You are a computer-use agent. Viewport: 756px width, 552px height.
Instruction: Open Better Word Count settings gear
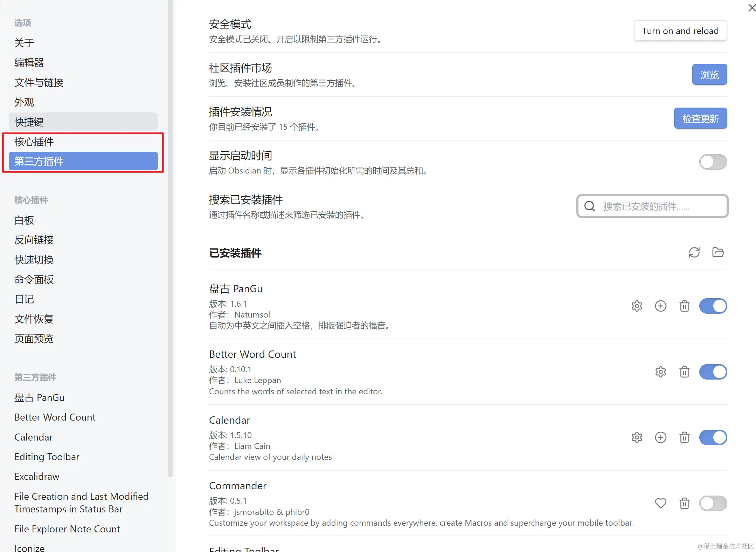tap(660, 372)
